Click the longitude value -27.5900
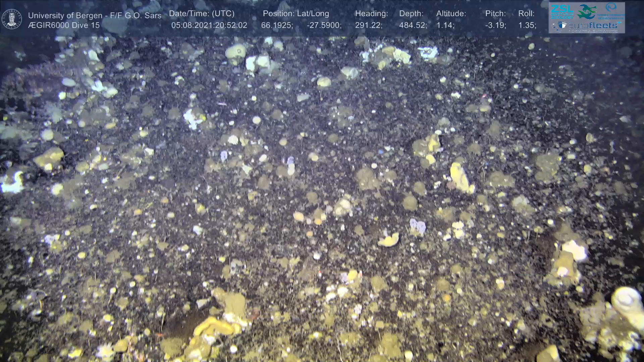 click(x=324, y=25)
